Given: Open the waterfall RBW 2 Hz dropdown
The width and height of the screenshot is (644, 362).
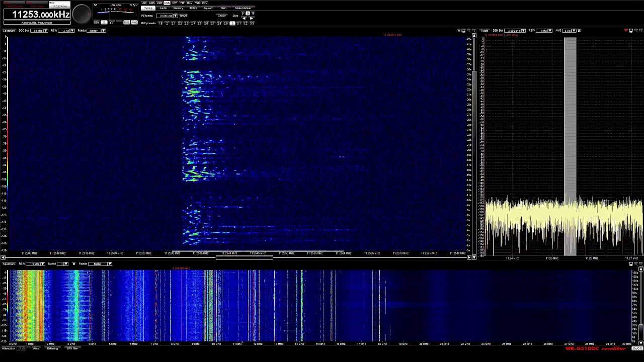Looking at the screenshot, I should (x=72, y=31).
